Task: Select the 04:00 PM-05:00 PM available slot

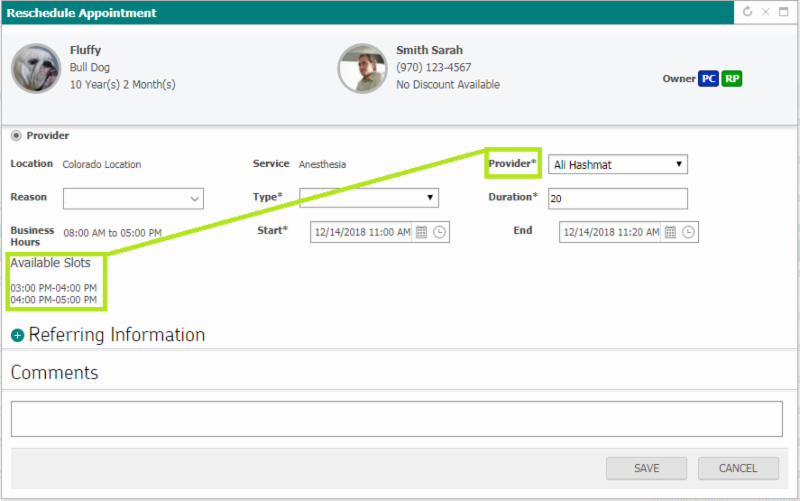Action: [54, 299]
